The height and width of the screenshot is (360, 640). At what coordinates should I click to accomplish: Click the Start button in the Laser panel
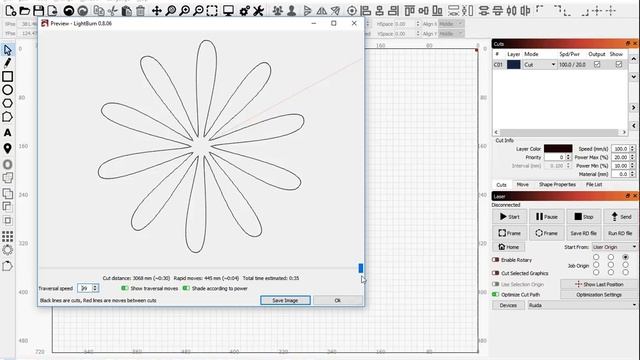[x=509, y=217]
